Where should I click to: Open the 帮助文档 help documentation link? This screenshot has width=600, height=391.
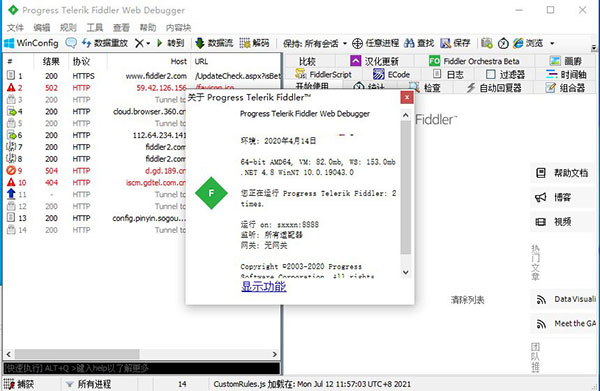563,173
